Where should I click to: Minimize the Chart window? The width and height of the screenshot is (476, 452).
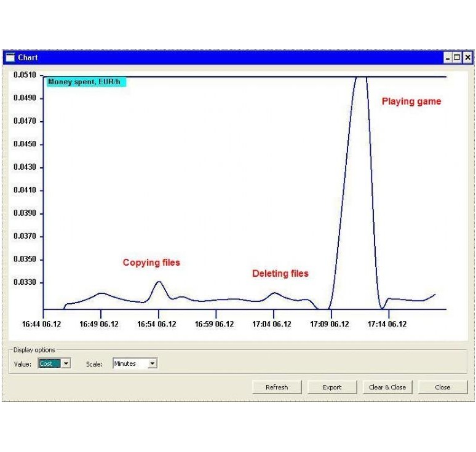(447, 57)
